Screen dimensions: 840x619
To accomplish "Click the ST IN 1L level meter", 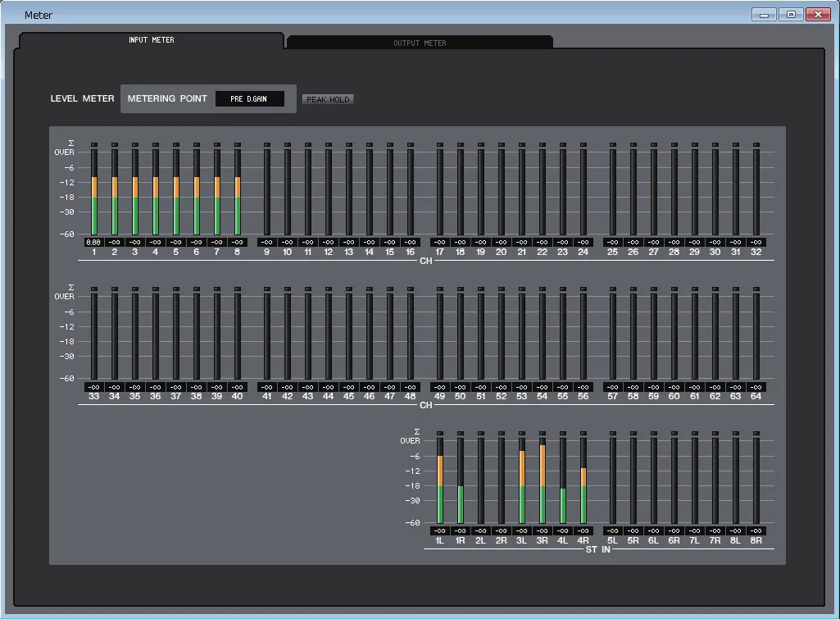I will coord(440,480).
